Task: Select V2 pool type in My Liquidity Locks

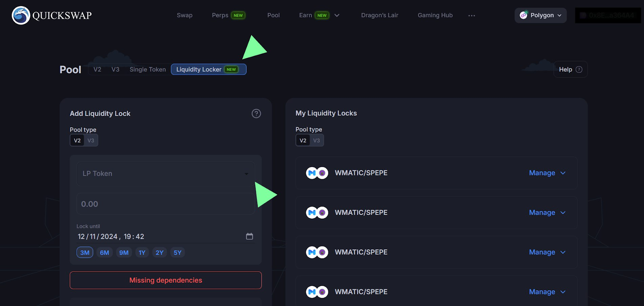Action: [x=303, y=141]
